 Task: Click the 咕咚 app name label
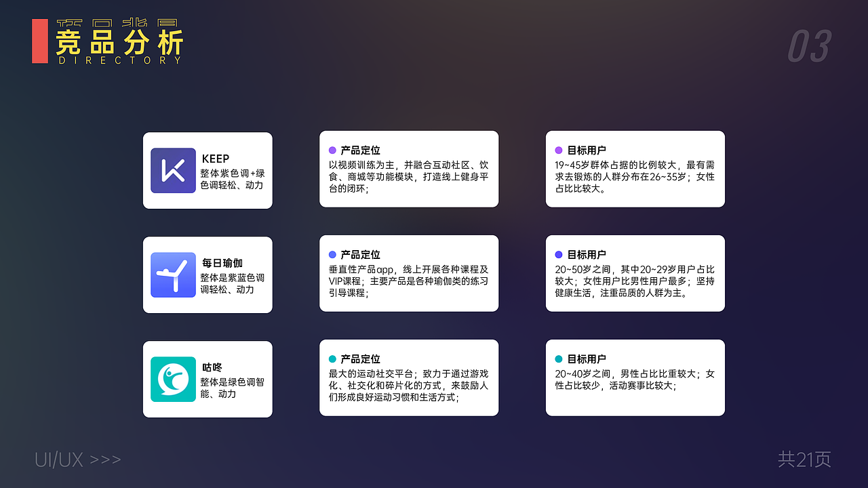click(x=212, y=367)
